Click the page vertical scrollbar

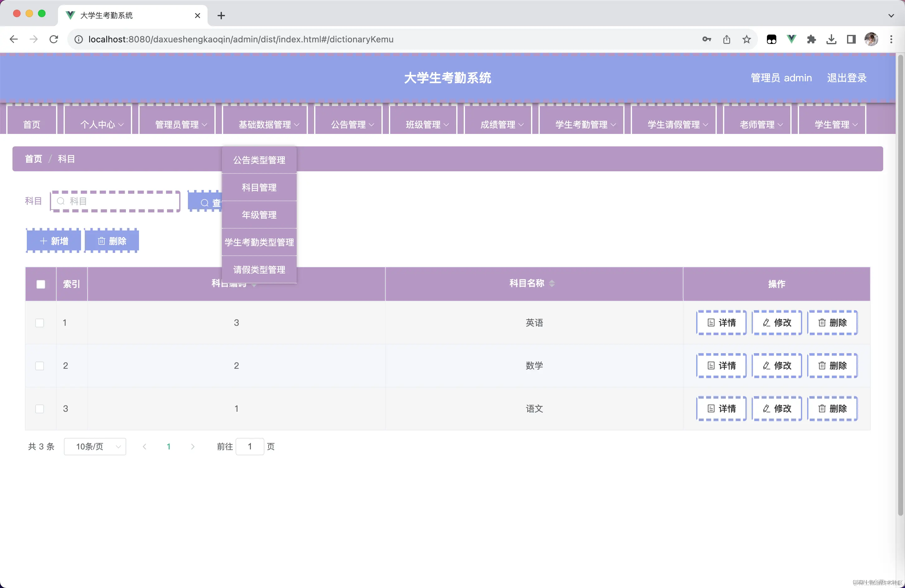(900, 285)
